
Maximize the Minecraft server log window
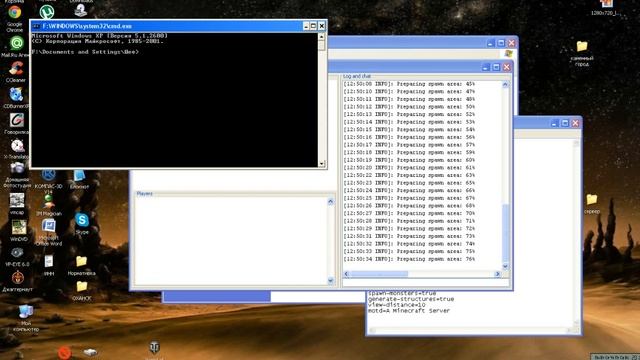(x=496, y=67)
